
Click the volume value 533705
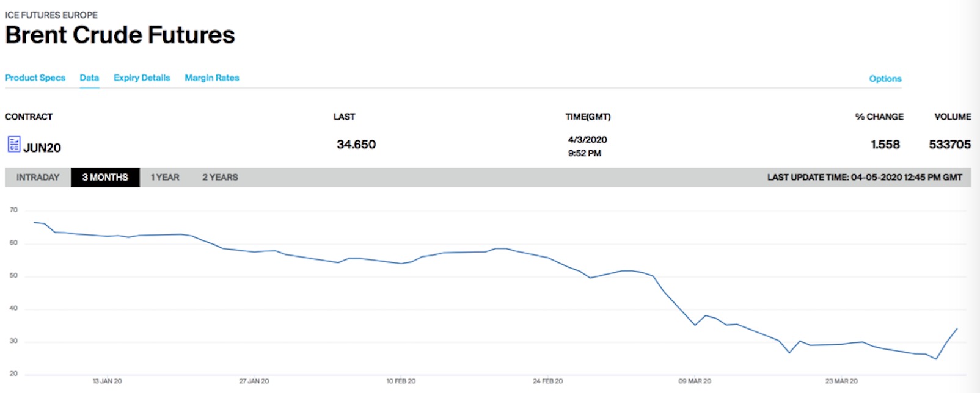949,145
